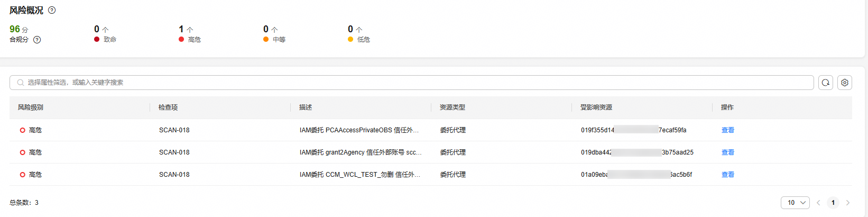The height and width of the screenshot is (217, 868).
Task: Click the help icon beside 风险概况
Action: 52,10
